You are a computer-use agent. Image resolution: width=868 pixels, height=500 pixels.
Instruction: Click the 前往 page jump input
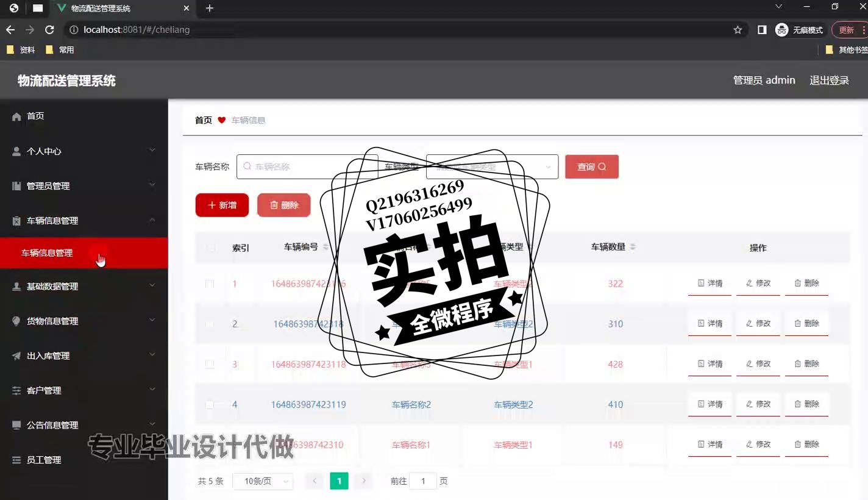pos(423,481)
